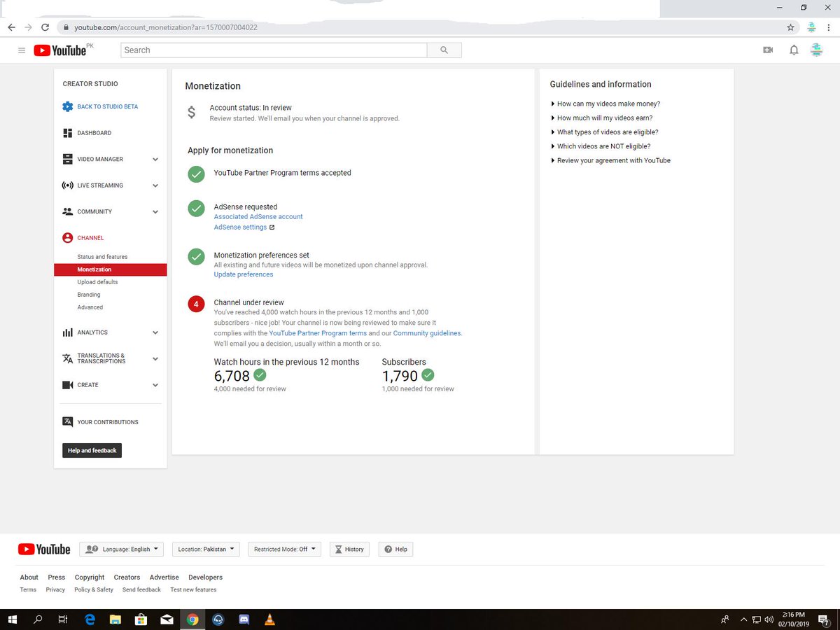The height and width of the screenshot is (630, 840).
Task: Open the Policy & Safety footer link
Action: [94, 590]
